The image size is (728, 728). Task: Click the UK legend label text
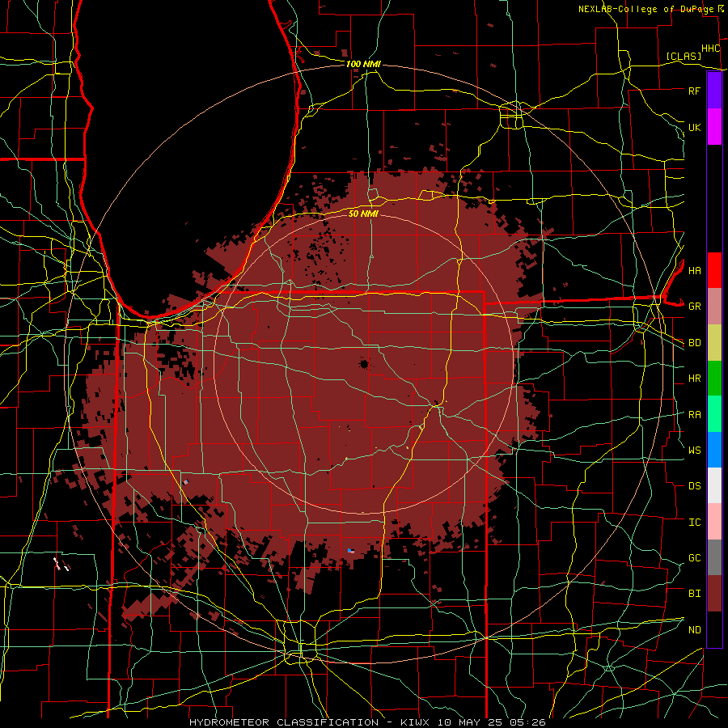[x=694, y=127]
